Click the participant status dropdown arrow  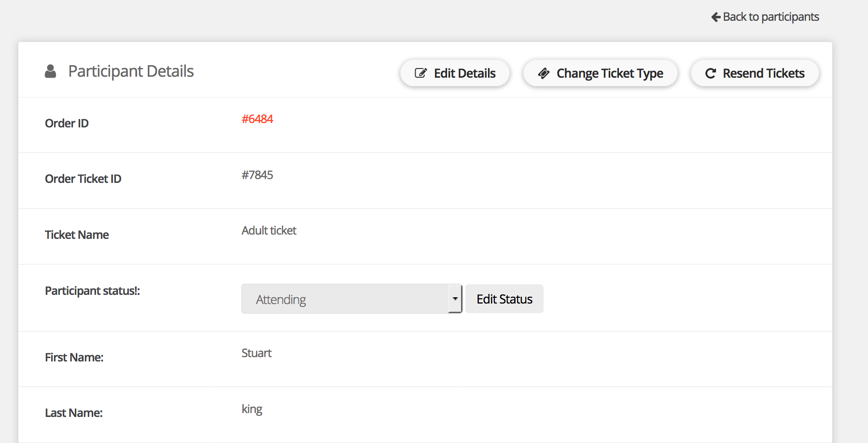[x=455, y=299]
